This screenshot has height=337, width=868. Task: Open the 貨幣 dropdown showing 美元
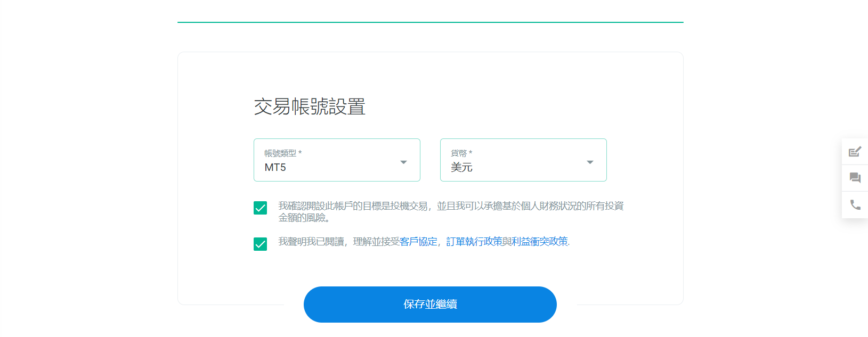[523, 160]
